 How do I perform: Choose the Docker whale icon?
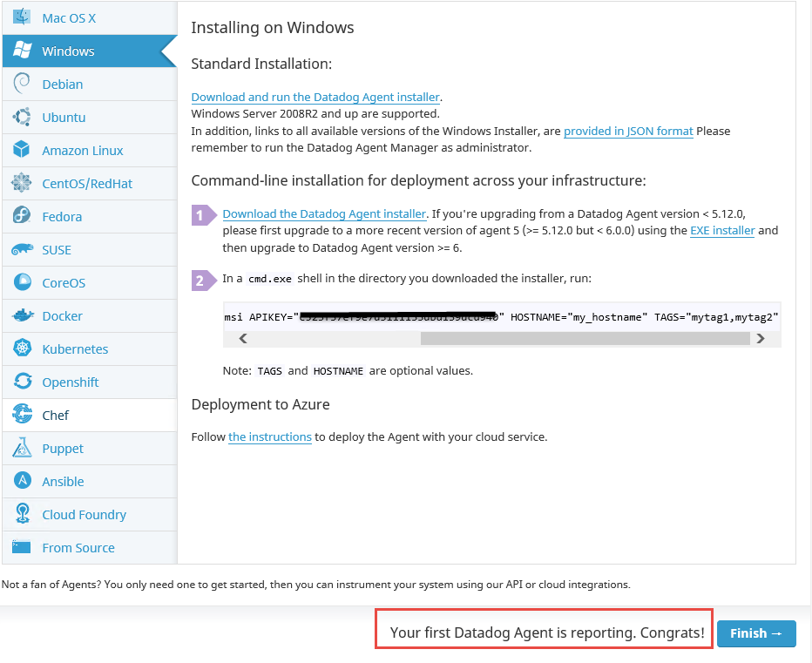coord(23,315)
